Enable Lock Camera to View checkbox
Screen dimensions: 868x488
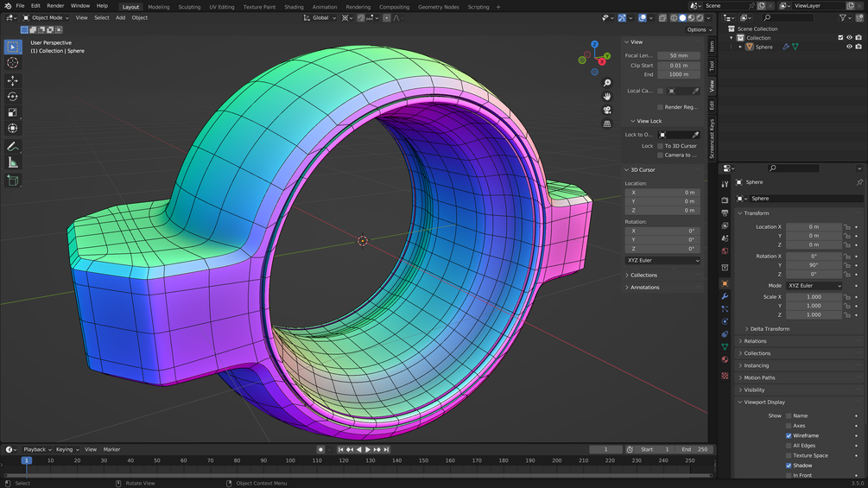660,155
